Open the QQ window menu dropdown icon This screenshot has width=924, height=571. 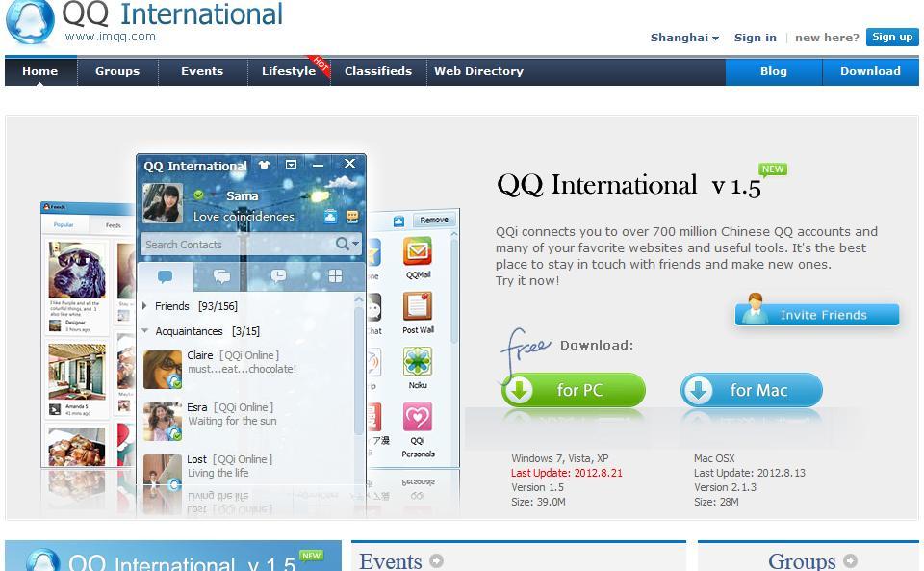291,165
